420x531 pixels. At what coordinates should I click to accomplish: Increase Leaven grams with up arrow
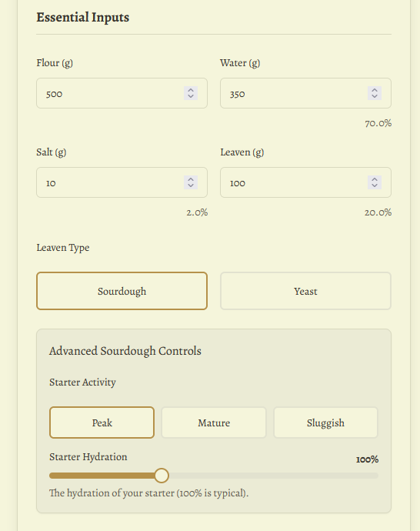(x=375, y=179)
